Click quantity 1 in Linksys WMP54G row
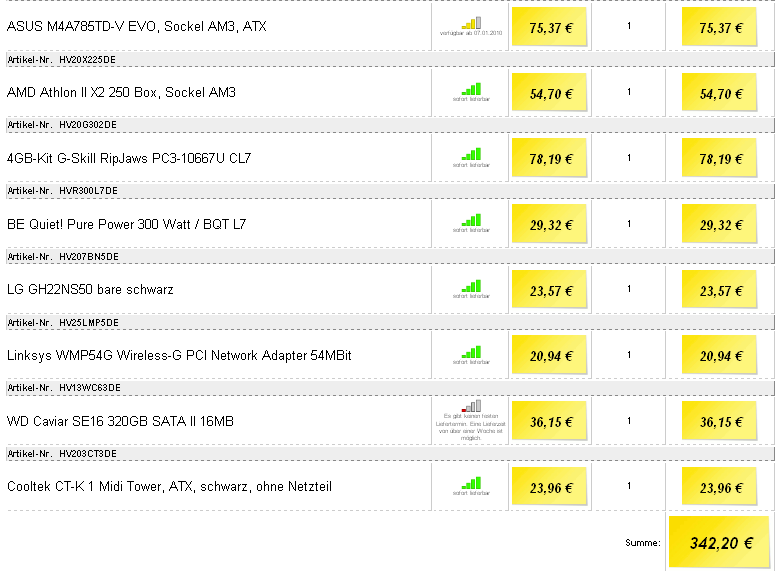The width and height of the screenshot is (780, 571). tap(629, 355)
